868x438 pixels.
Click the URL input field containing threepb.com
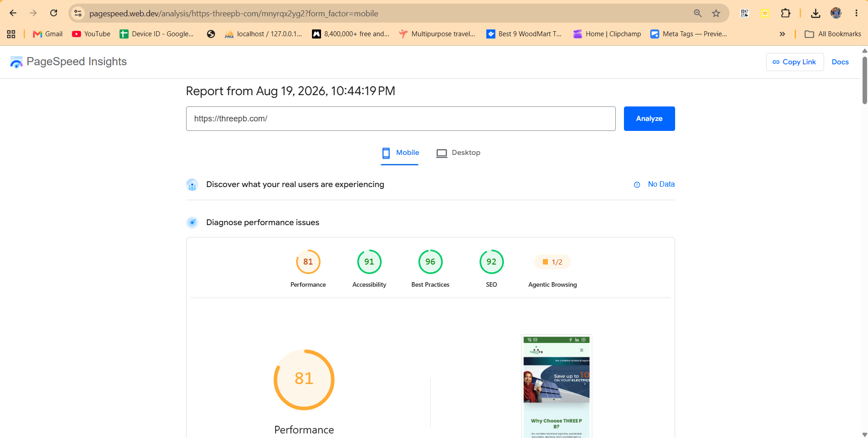(x=401, y=119)
